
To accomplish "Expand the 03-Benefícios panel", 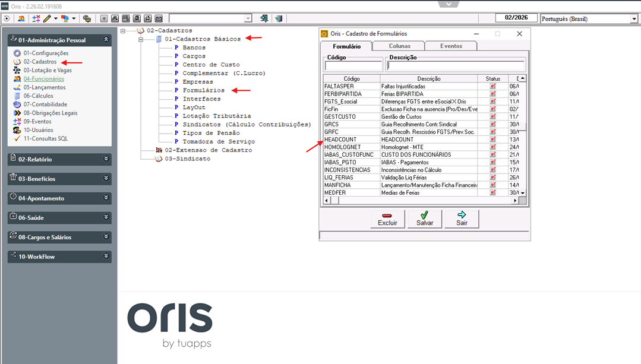I will point(106,178).
